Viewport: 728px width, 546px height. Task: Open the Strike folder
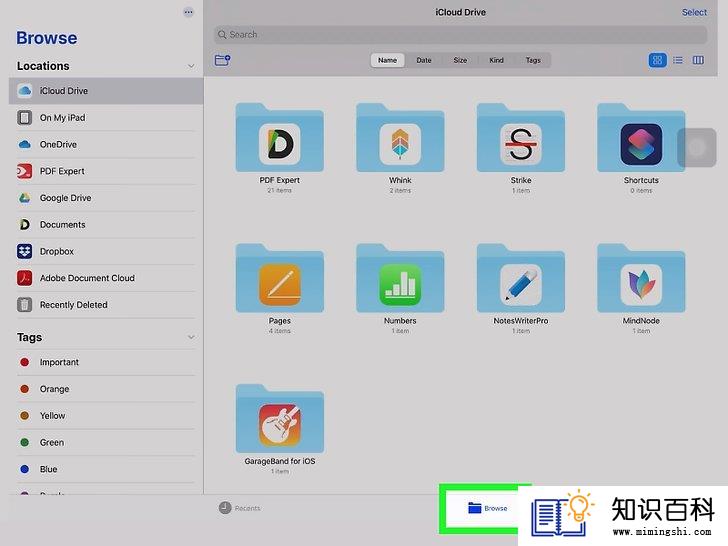(x=521, y=148)
